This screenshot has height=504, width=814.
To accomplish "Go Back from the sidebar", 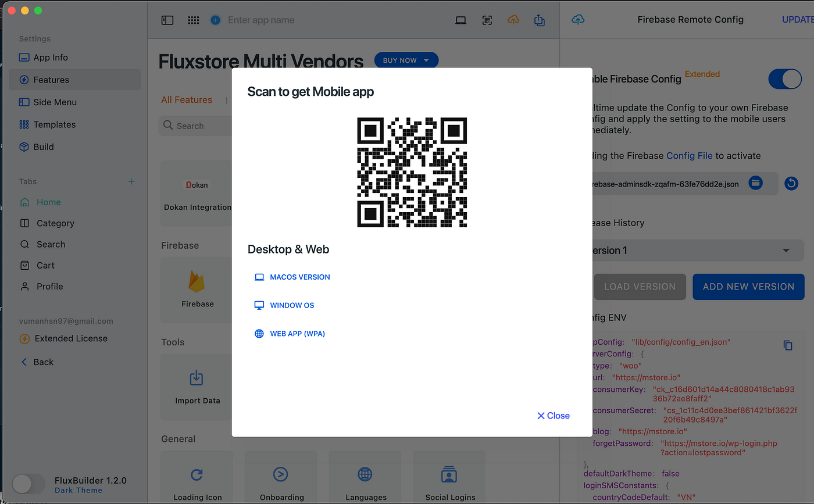I will 37,362.
